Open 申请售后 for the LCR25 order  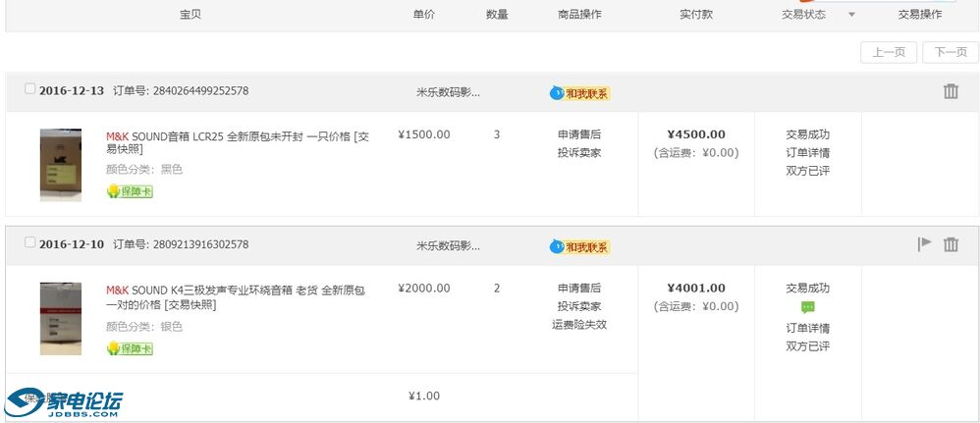point(579,134)
